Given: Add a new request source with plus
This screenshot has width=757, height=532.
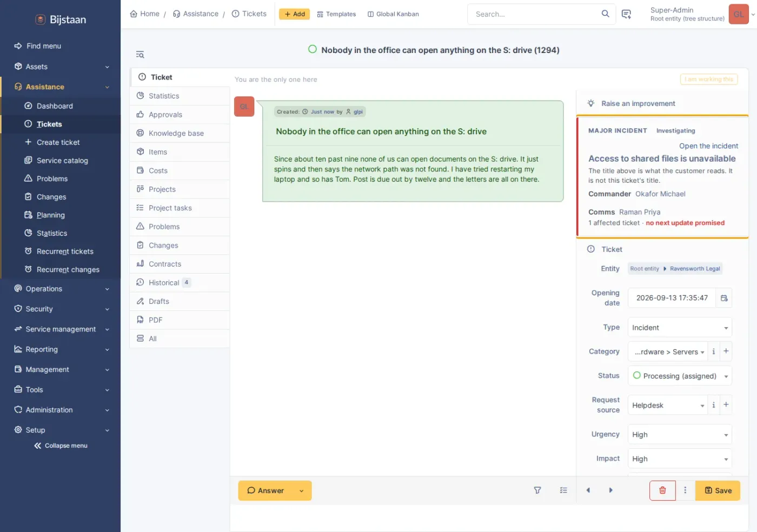Looking at the screenshot, I should 726,405.
